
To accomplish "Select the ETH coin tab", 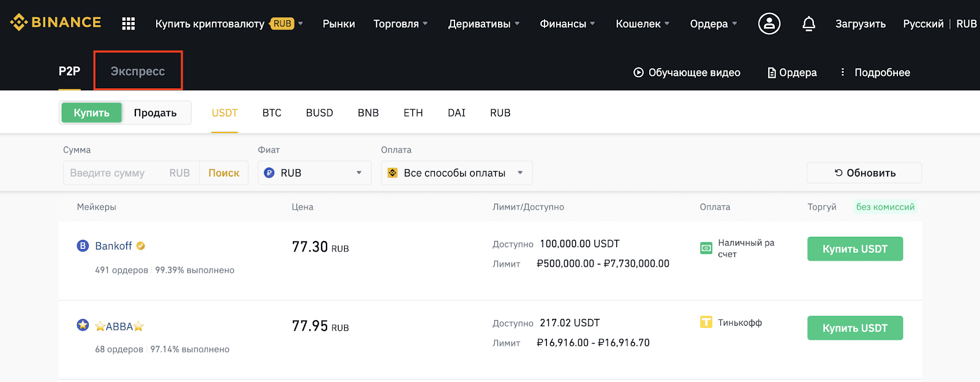I will pos(413,113).
